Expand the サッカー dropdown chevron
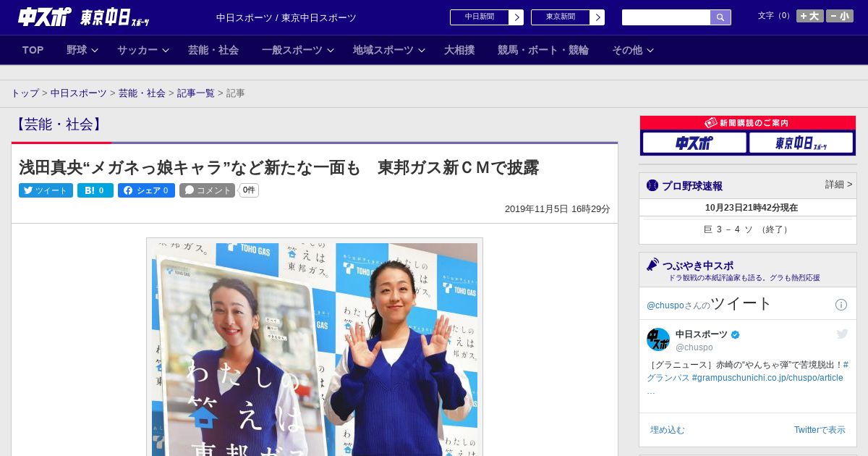868x456 pixels. click(x=166, y=50)
